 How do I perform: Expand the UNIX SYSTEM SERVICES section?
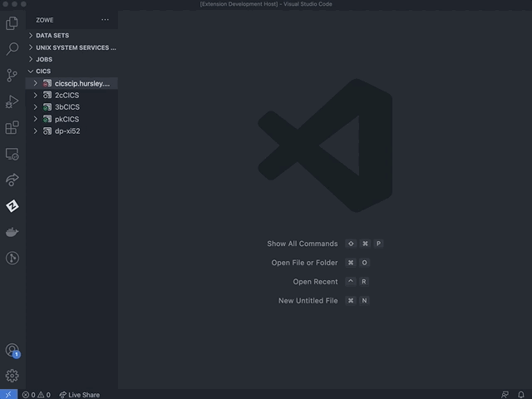pos(76,47)
